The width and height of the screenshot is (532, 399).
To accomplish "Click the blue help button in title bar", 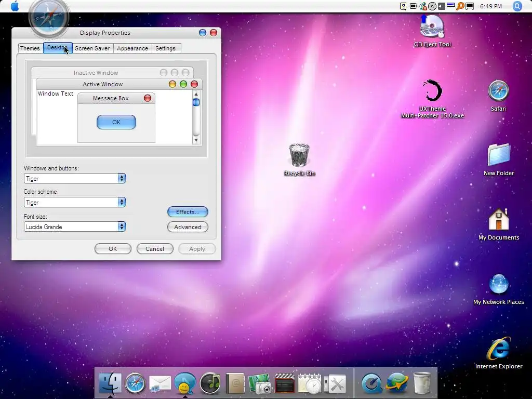I will pos(203,33).
